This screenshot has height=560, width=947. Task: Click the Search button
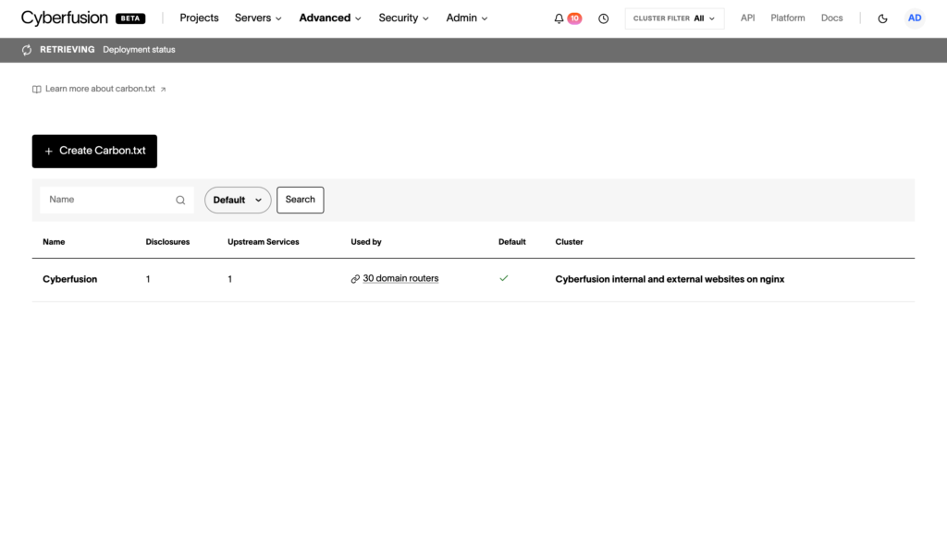point(301,200)
